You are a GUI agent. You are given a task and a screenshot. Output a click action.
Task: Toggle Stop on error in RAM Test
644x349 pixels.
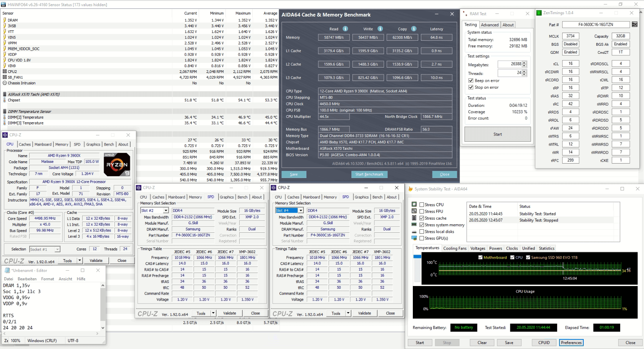(471, 87)
